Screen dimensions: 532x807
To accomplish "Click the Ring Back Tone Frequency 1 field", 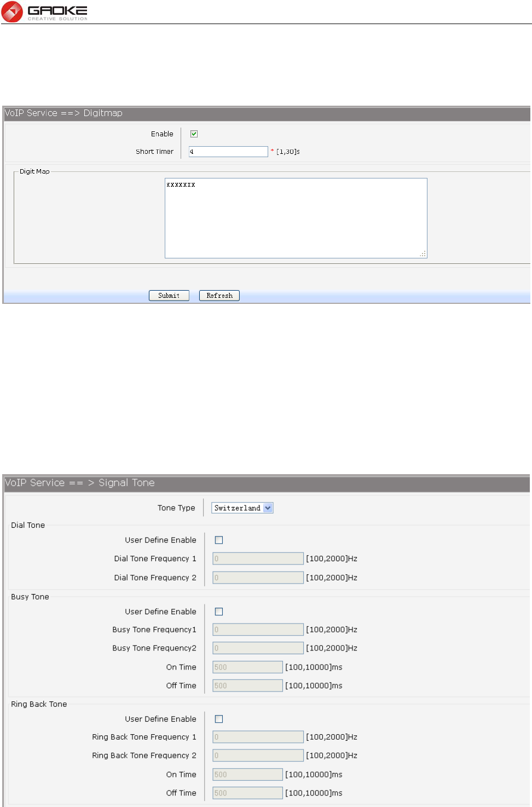I will coord(258,737).
